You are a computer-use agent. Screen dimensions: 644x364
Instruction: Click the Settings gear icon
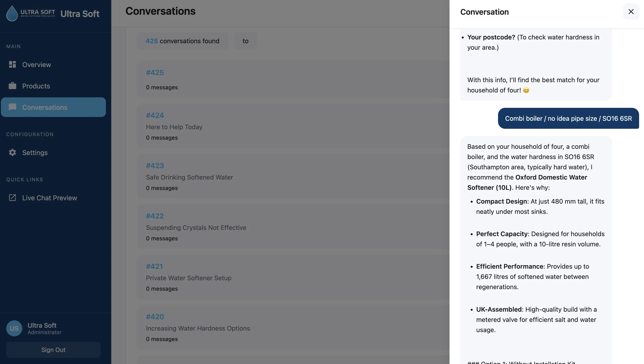[12, 152]
